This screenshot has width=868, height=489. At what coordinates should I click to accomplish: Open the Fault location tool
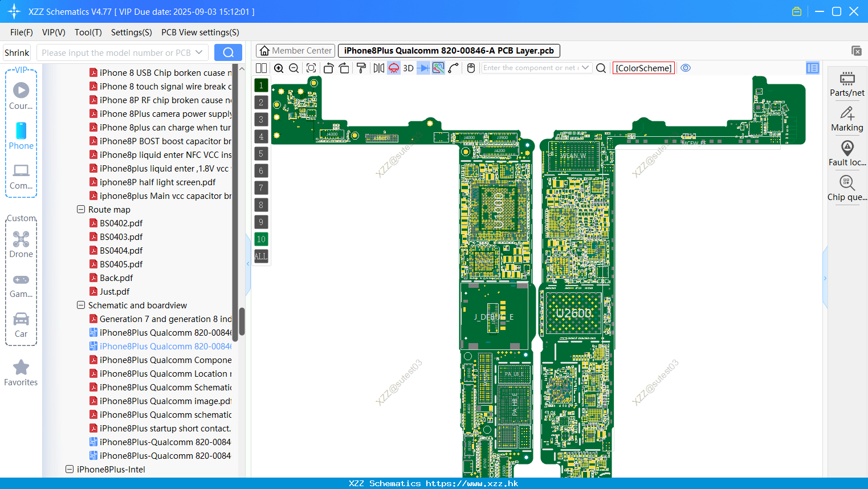tap(847, 154)
